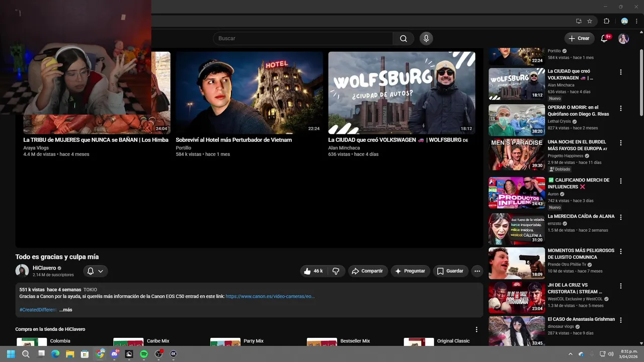
Task: Open Spotify from taskbar
Action: point(144,354)
